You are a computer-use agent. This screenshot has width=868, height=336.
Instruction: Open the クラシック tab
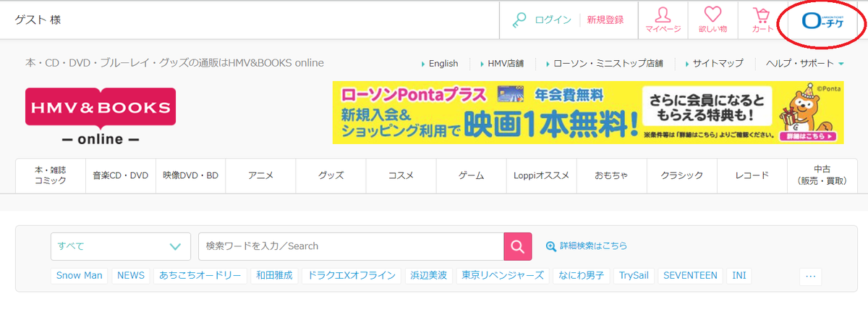[681, 175]
